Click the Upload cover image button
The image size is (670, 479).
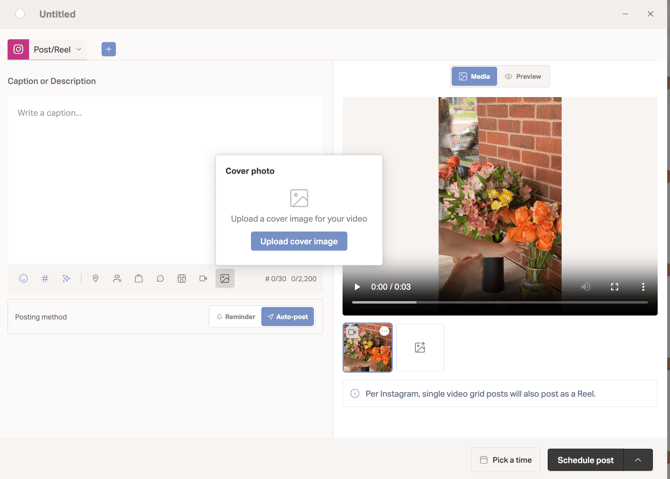pos(299,241)
